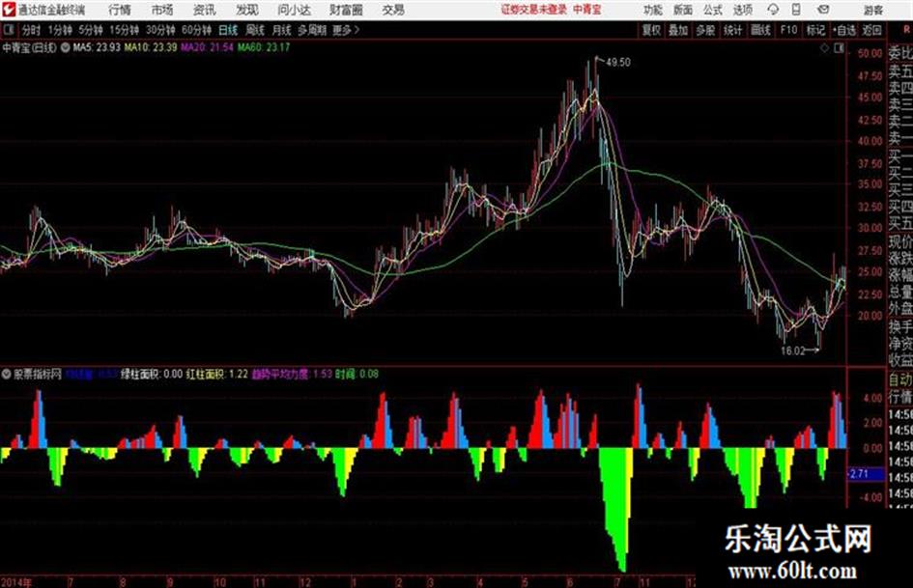Click the MA10: 23.39 indicator value
The image size is (913, 588).
150,47
